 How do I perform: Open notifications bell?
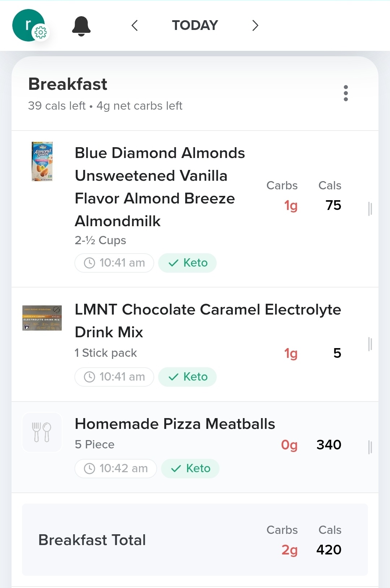pyautogui.click(x=81, y=26)
